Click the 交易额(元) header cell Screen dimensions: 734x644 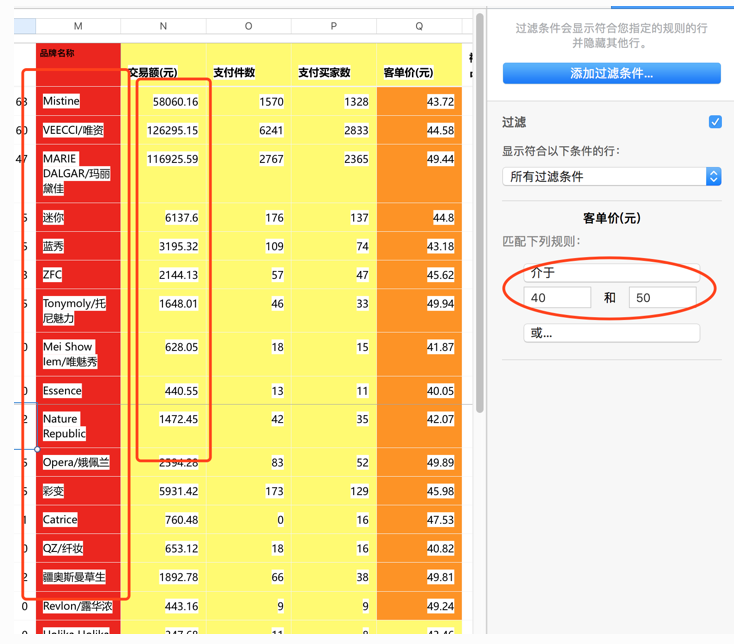(163, 65)
